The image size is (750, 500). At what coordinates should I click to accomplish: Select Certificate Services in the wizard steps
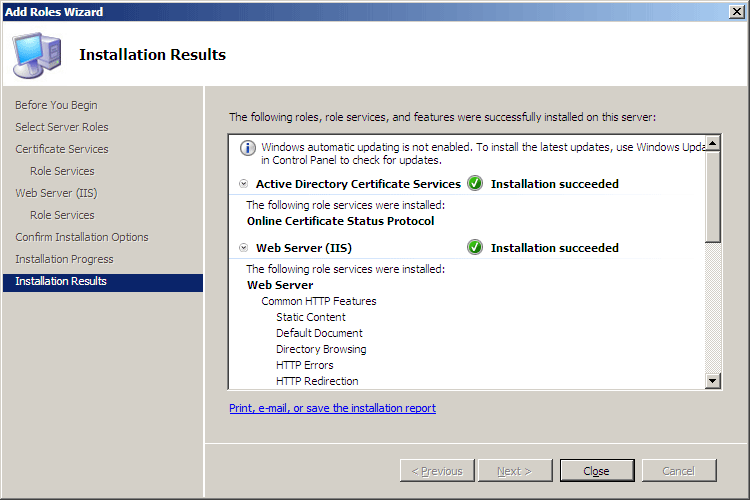point(62,149)
